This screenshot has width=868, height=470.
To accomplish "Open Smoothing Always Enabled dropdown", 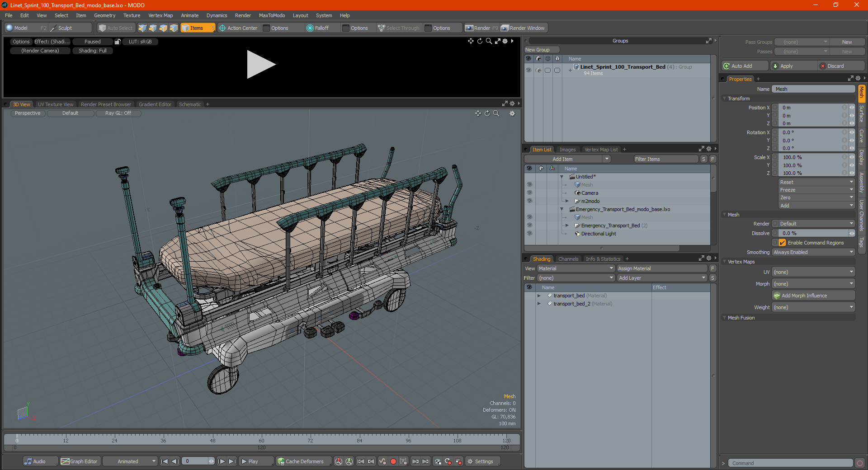I will 813,252.
